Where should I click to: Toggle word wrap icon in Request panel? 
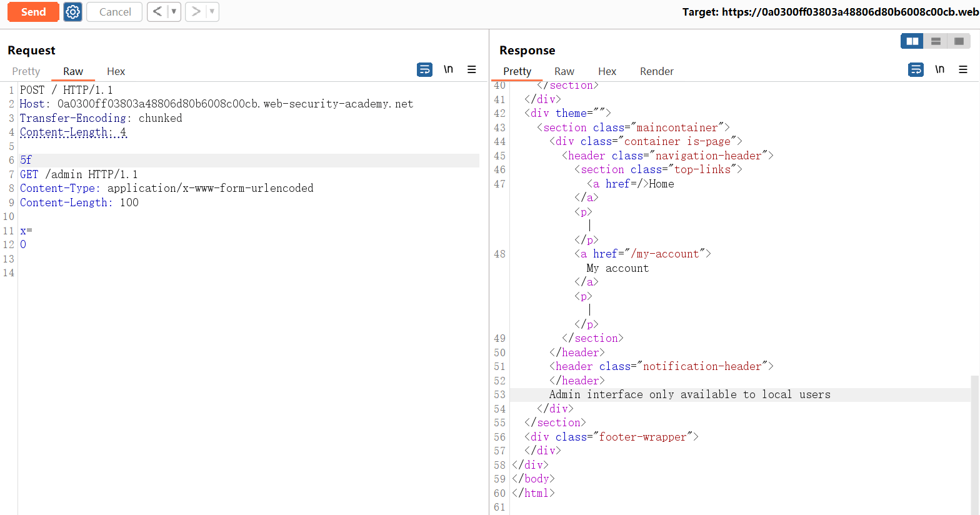coord(424,69)
